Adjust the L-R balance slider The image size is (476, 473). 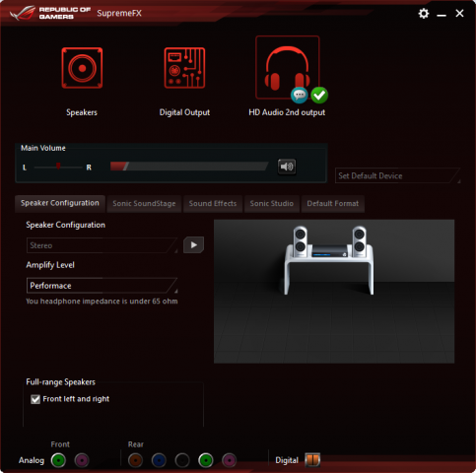pos(58,167)
